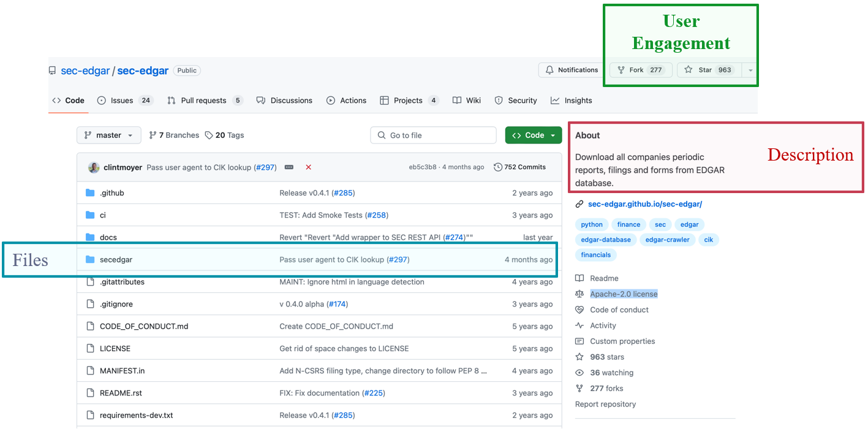Open the Security tab

click(516, 101)
